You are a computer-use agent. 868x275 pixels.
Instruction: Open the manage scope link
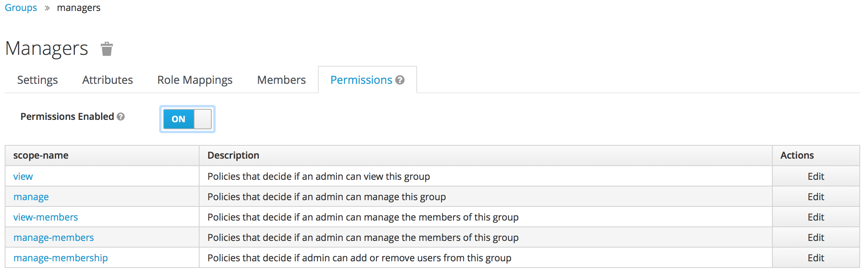pos(31,197)
